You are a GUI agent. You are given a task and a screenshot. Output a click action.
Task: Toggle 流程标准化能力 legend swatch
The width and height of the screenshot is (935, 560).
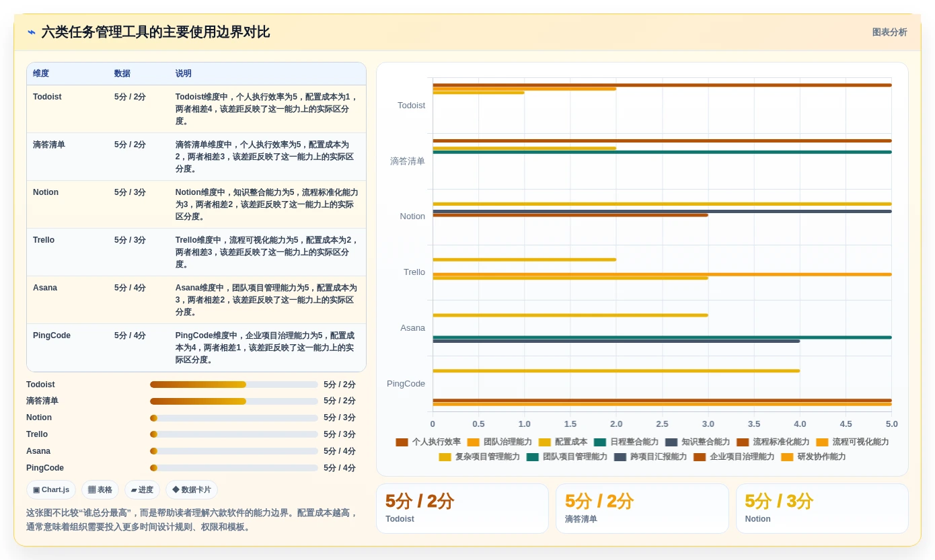tap(743, 442)
